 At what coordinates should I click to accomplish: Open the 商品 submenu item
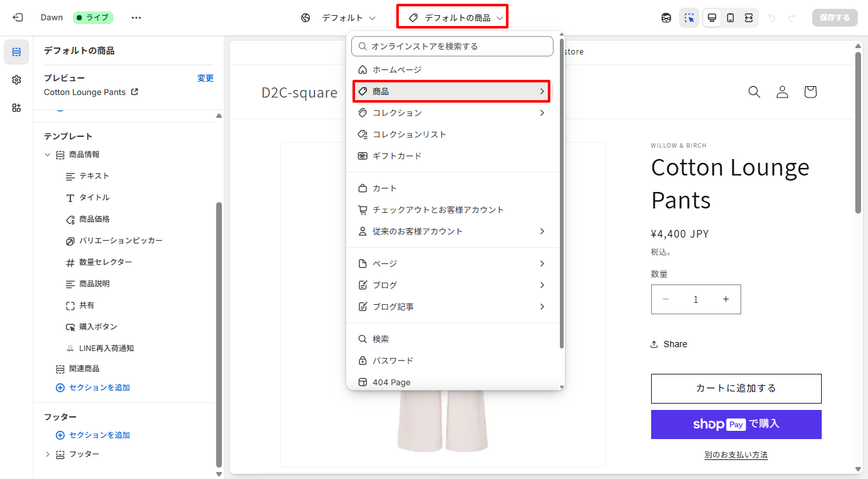(x=452, y=91)
